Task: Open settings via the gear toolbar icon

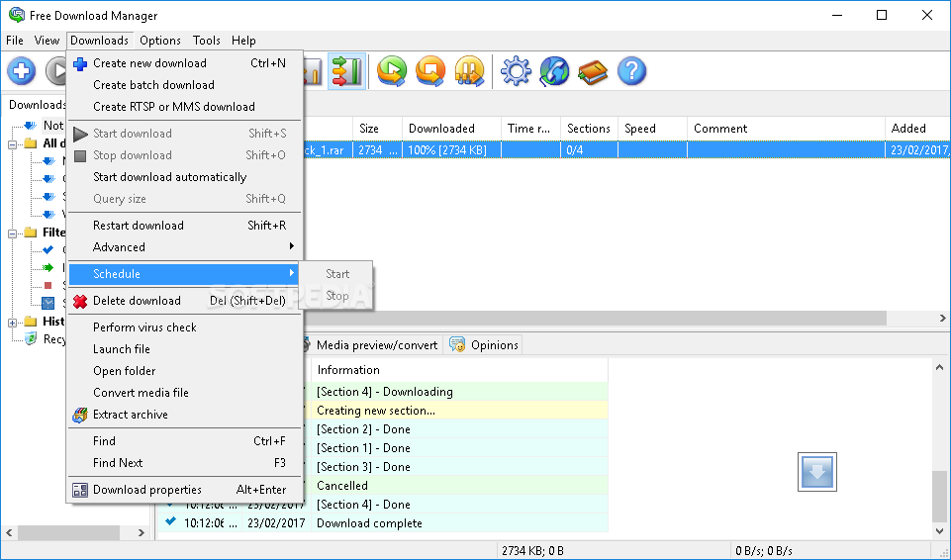Action: (x=516, y=71)
